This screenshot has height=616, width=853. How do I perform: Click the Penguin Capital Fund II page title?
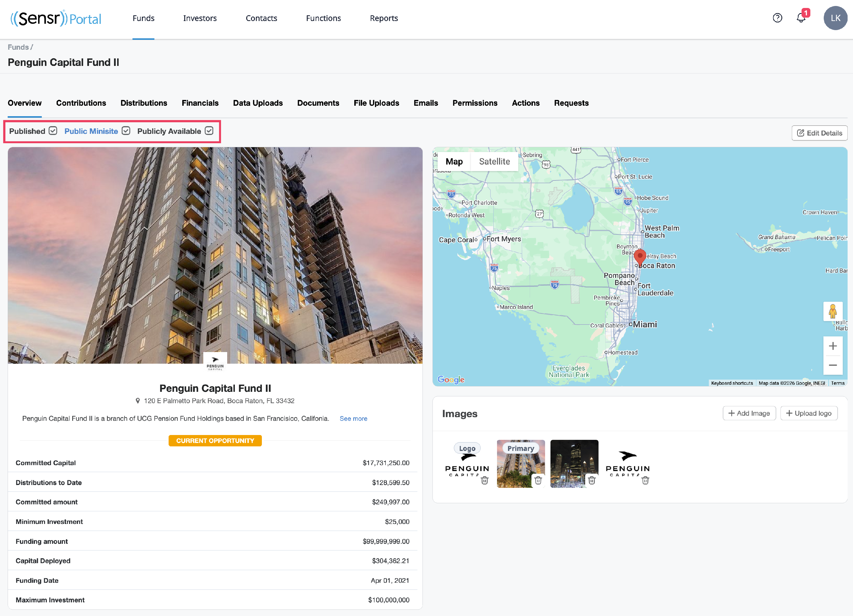pyautogui.click(x=63, y=63)
